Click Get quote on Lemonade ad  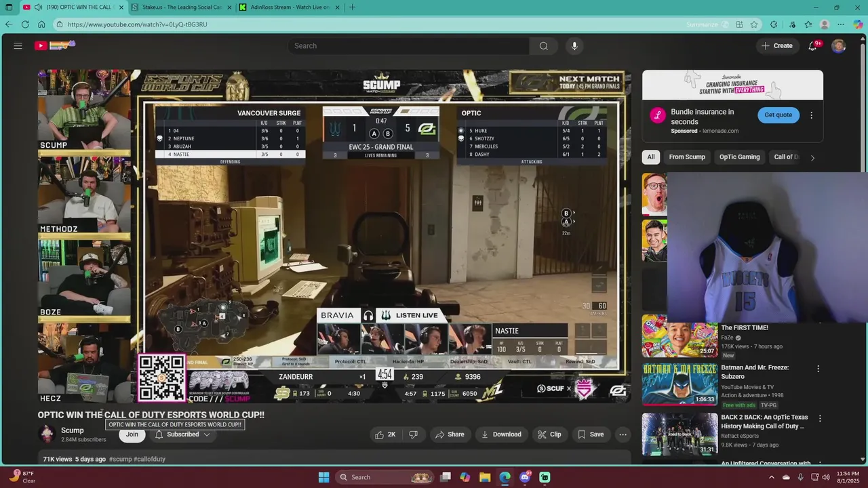[778, 115]
